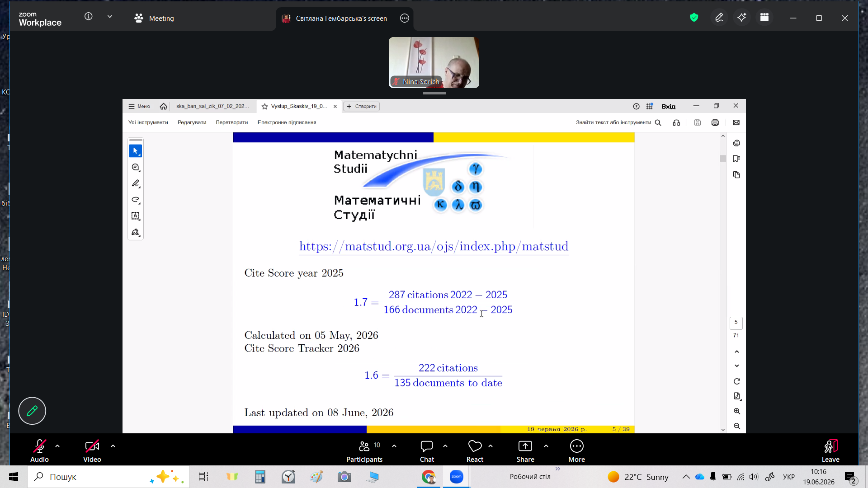Open Електронне підписання menu
Image resolution: width=868 pixels, height=488 pixels.
[287, 122]
